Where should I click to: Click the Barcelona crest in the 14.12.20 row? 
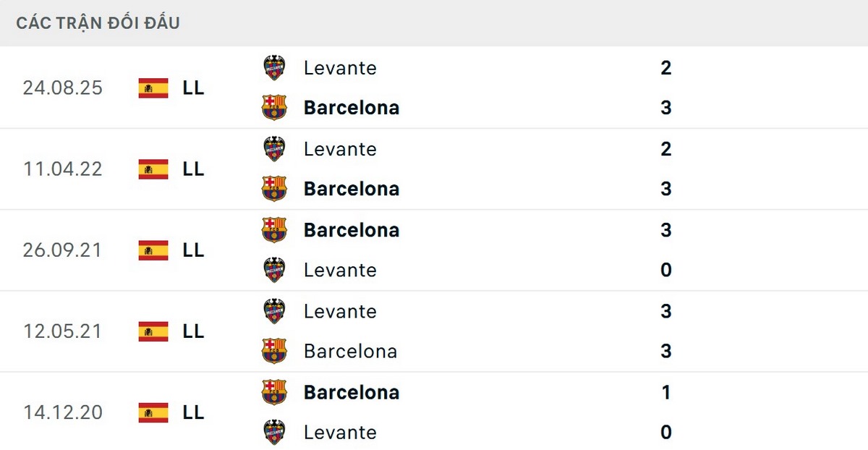tap(274, 392)
